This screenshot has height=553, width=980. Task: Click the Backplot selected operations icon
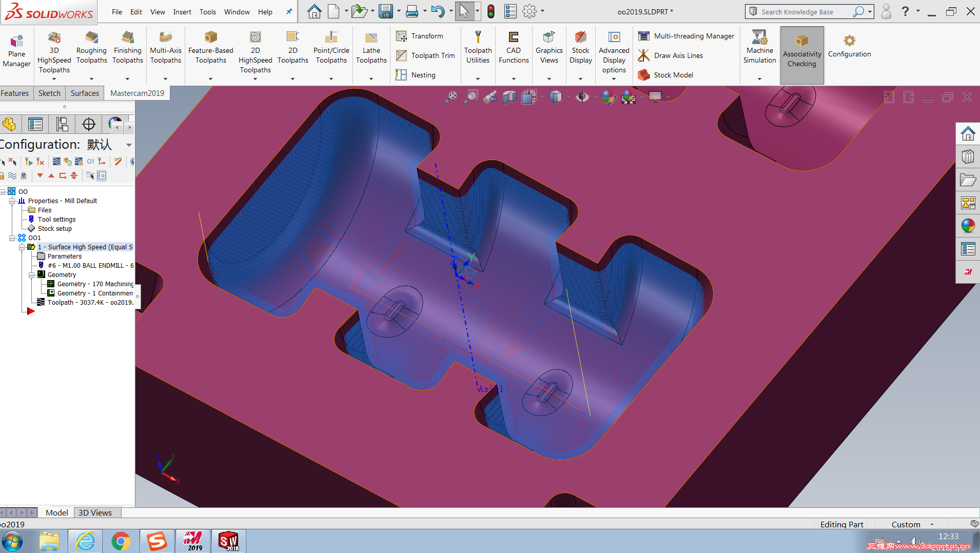click(x=56, y=162)
